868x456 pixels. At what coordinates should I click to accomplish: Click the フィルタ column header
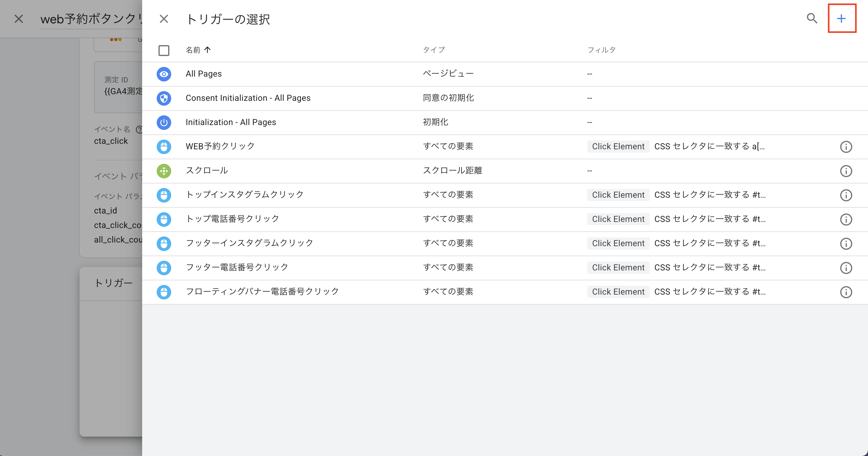click(602, 50)
